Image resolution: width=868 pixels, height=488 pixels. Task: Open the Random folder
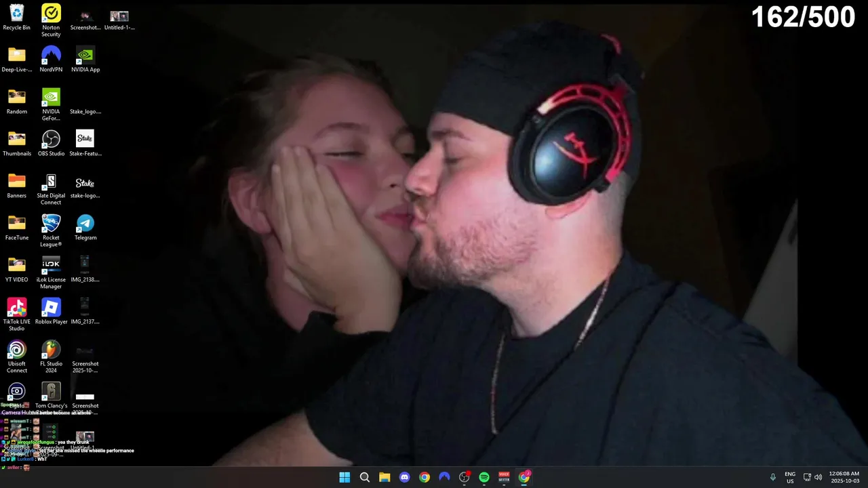(17, 102)
